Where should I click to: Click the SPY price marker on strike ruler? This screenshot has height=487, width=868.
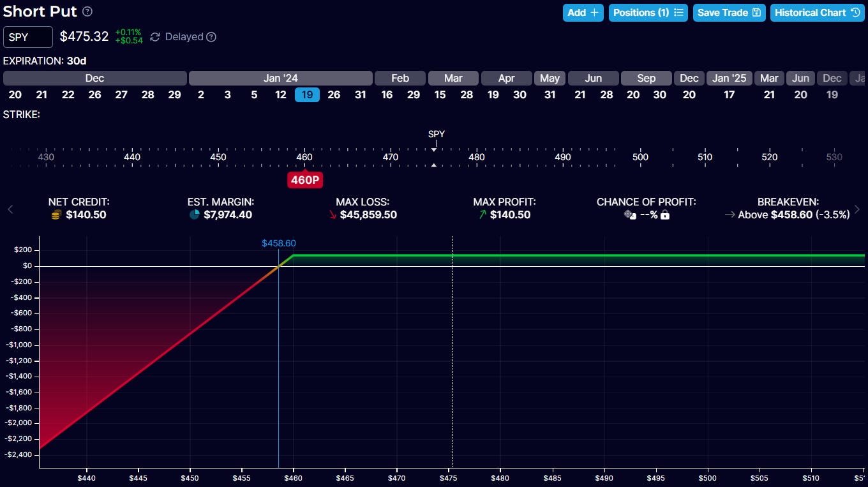tap(437, 135)
